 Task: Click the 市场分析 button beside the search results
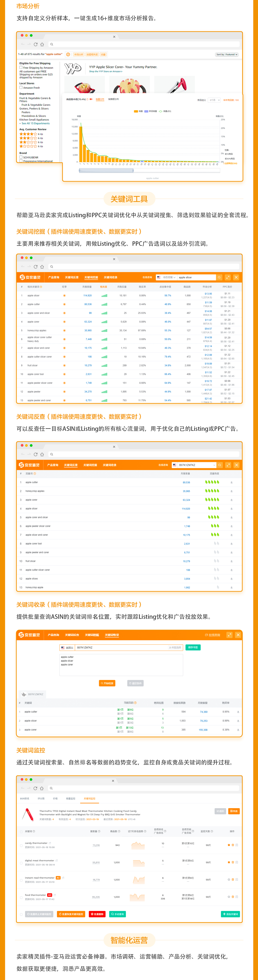78,54
